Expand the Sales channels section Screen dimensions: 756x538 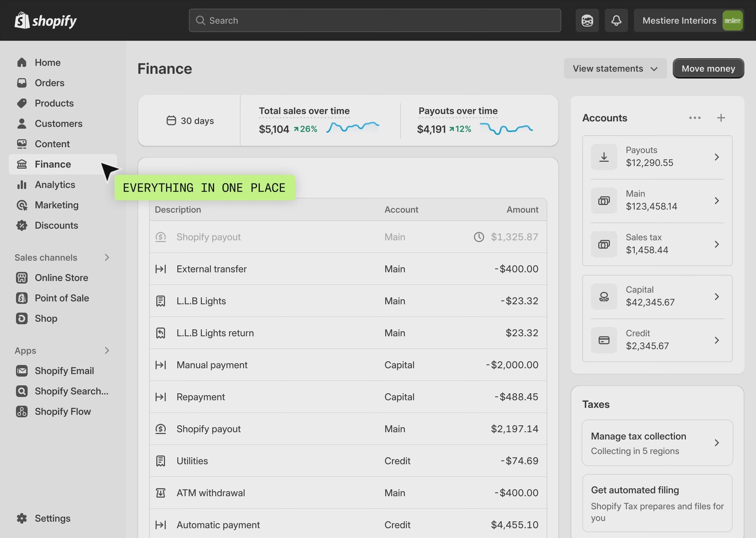click(x=107, y=258)
